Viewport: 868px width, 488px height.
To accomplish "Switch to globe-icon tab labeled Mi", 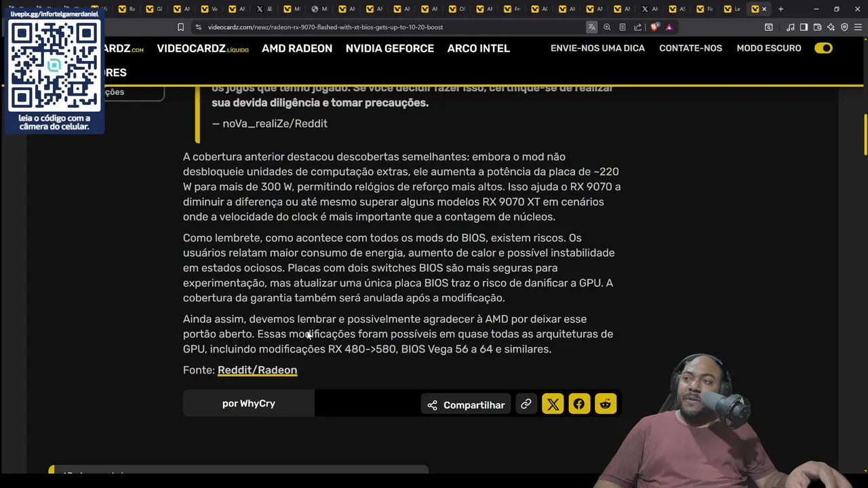I will click(x=319, y=9).
